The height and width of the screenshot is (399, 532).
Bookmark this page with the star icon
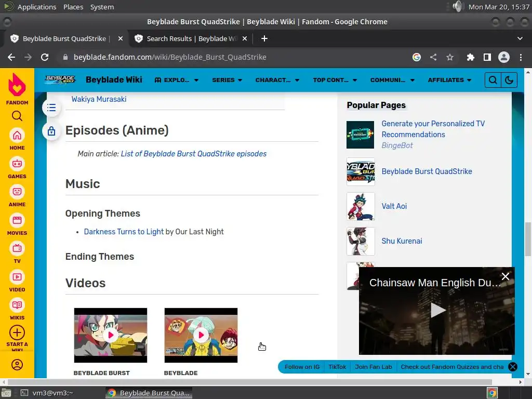pos(450,57)
